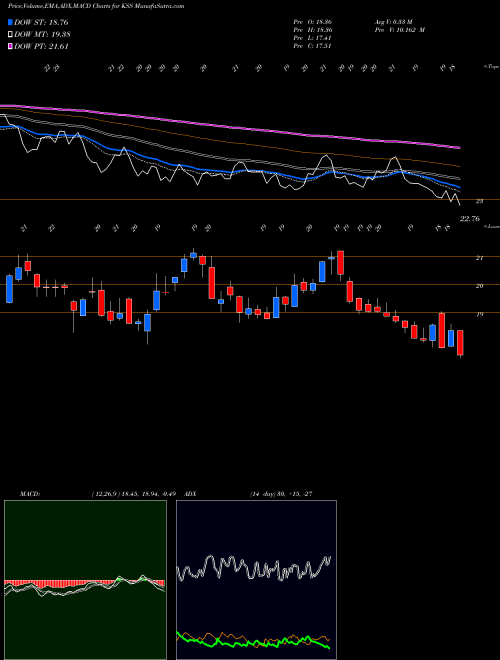
Task: Click the 'Pre L: 17.41' value
Action: coord(311,38)
